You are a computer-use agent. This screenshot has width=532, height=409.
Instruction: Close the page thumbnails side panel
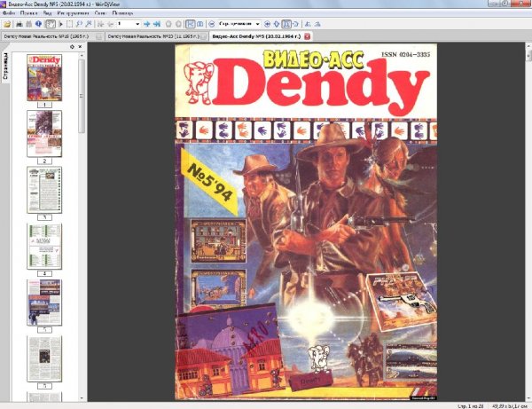(80, 46)
